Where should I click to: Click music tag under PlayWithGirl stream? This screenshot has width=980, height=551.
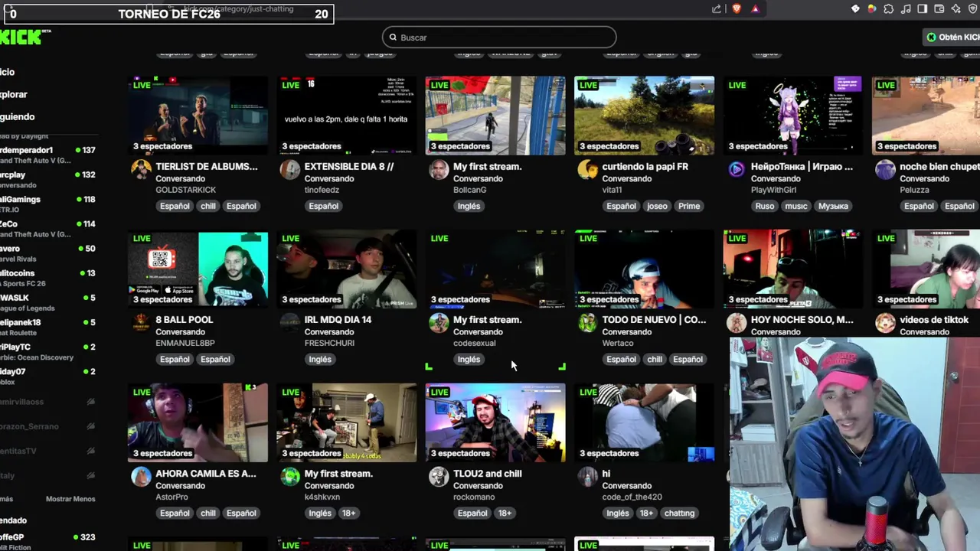click(796, 206)
